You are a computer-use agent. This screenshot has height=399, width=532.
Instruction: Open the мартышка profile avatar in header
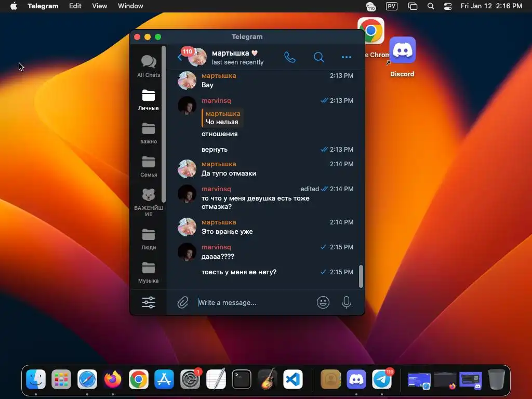coord(197,57)
